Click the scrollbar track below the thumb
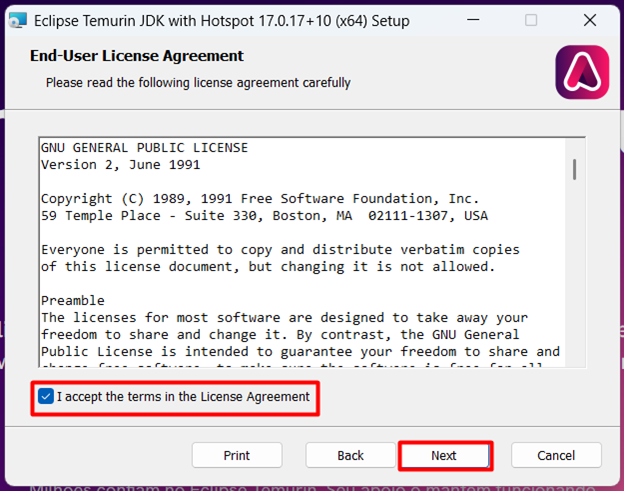The image size is (624, 491). (x=574, y=280)
